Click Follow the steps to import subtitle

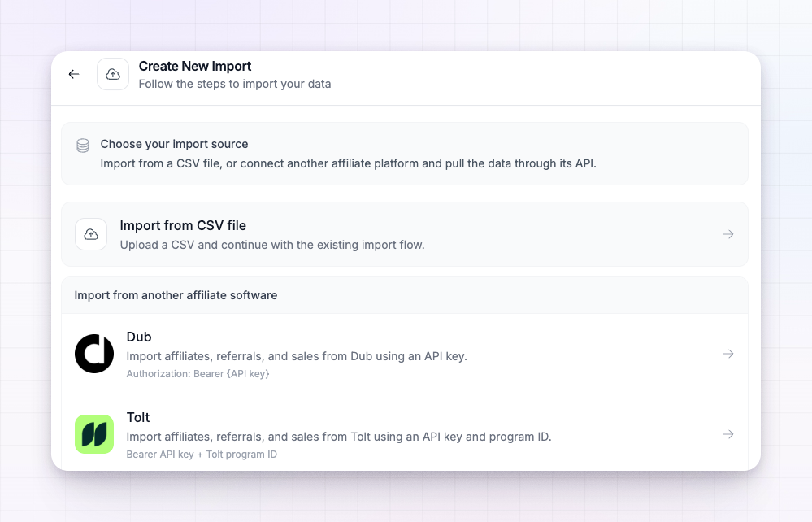click(x=235, y=84)
